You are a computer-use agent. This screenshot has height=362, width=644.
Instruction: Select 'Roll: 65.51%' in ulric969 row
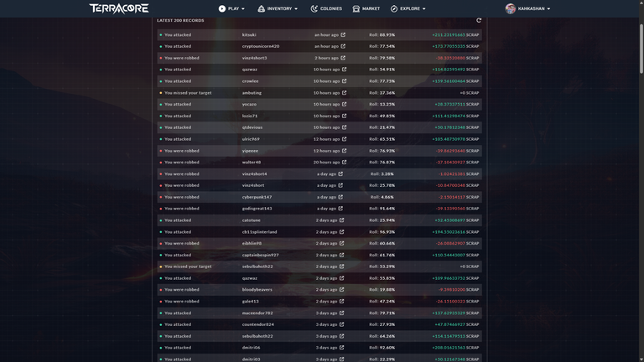(x=382, y=139)
